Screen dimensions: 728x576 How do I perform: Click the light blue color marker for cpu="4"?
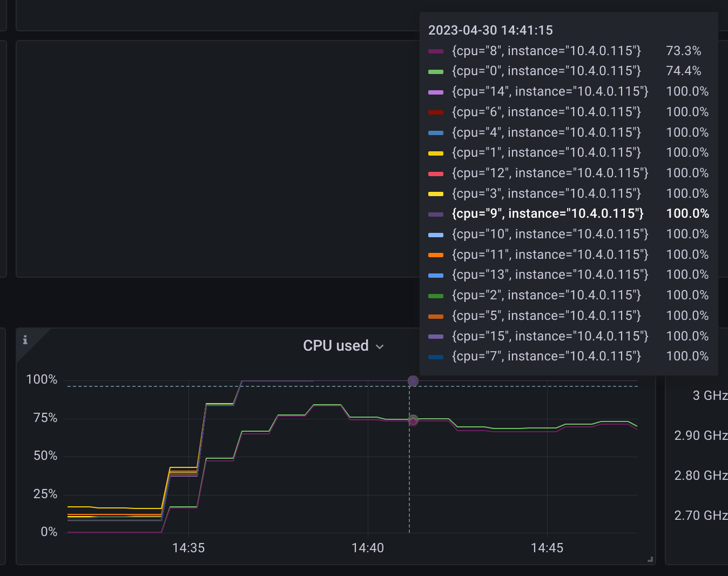click(x=436, y=133)
